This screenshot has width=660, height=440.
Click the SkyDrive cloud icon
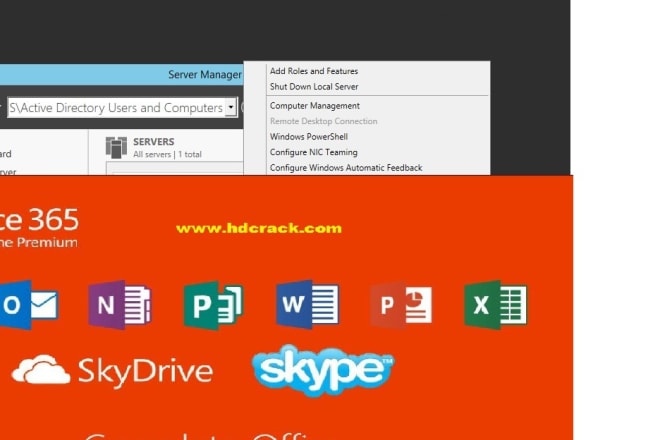pos(41,370)
